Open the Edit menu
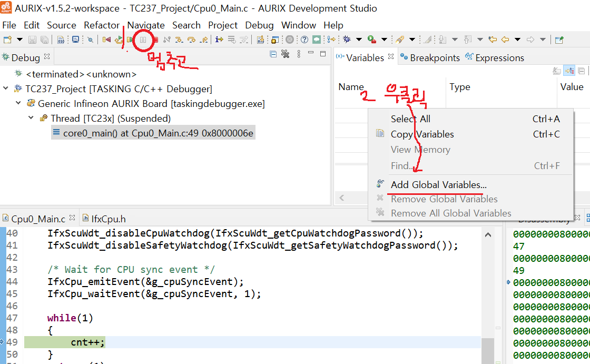This screenshot has width=590, height=364. (x=32, y=25)
